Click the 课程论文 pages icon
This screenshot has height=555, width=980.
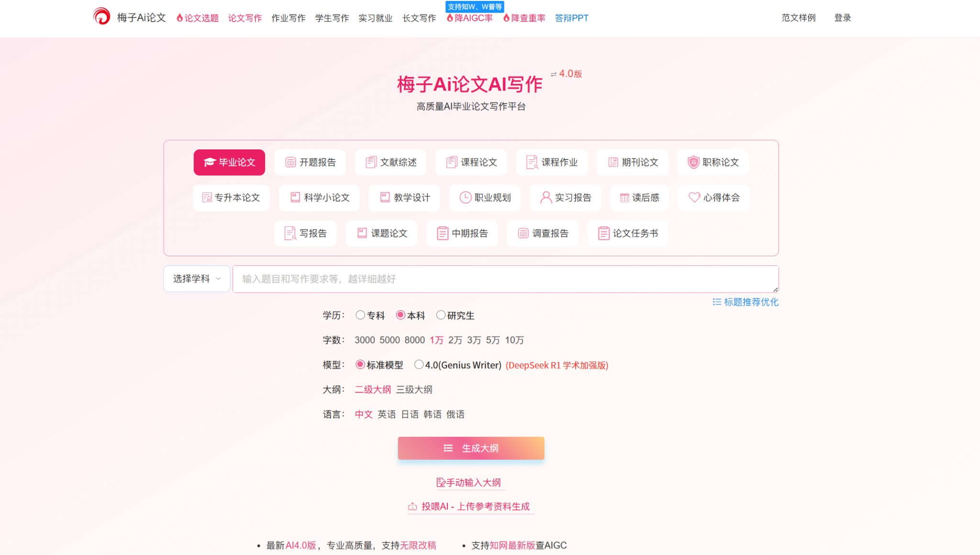click(x=452, y=162)
